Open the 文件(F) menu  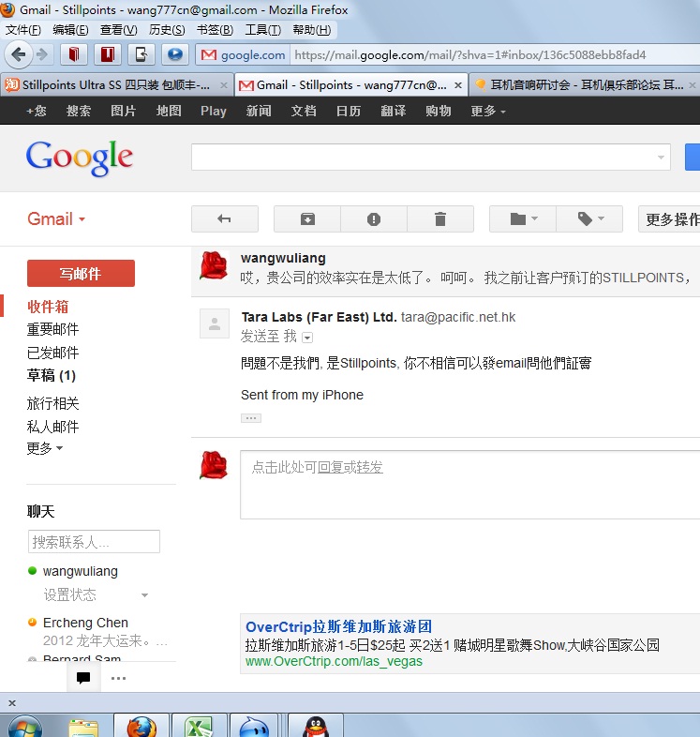click(23, 30)
